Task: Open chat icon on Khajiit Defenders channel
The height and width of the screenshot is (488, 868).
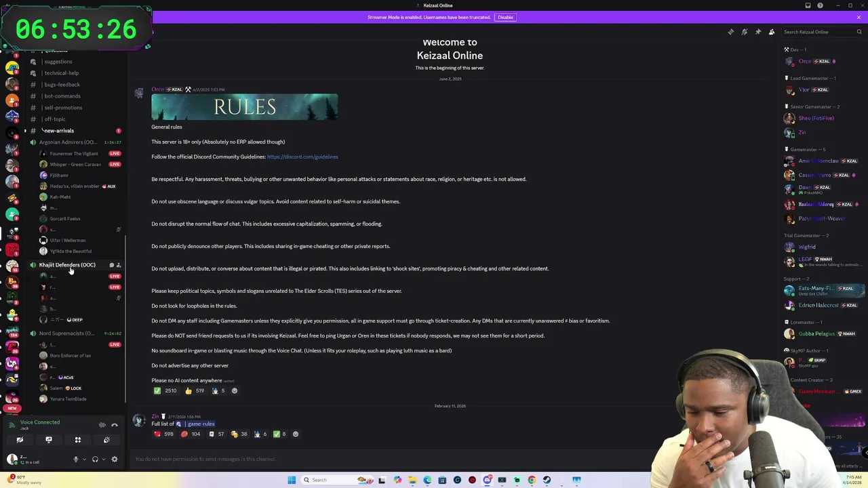Action: pos(112,265)
